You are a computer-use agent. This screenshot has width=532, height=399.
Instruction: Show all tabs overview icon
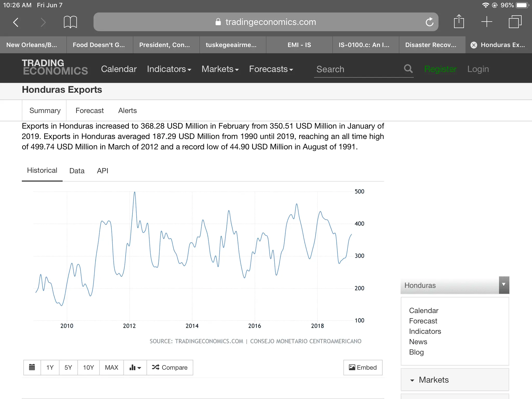[x=515, y=22]
